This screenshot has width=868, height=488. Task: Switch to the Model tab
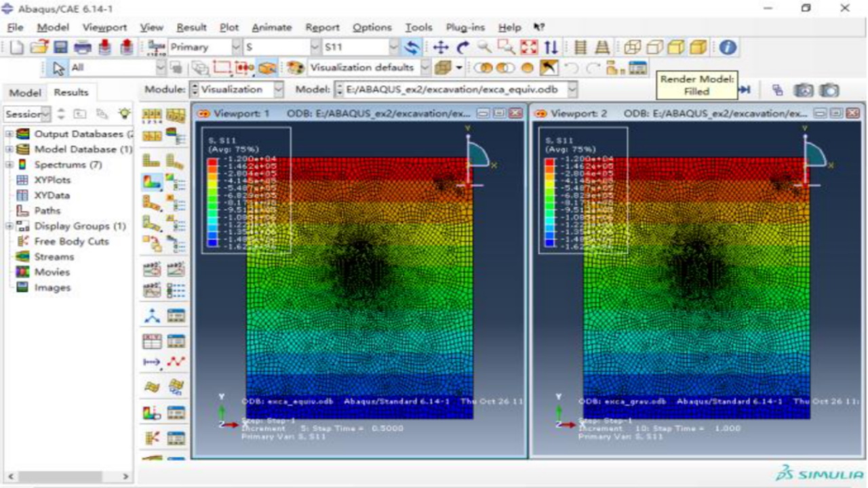(24, 92)
